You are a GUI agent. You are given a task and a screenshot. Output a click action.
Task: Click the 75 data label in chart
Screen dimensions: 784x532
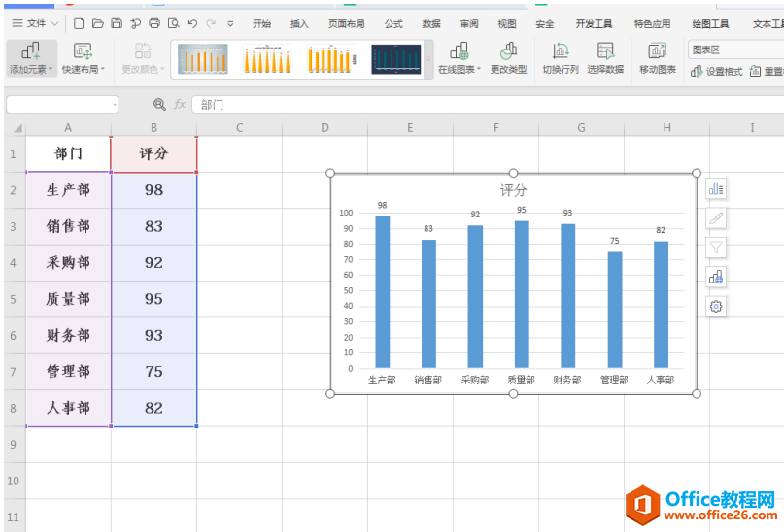pyautogui.click(x=615, y=241)
